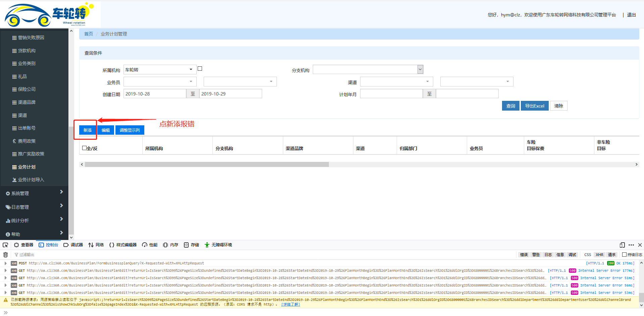Click the bar chart icon for 统计分析

click(x=8, y=221)
